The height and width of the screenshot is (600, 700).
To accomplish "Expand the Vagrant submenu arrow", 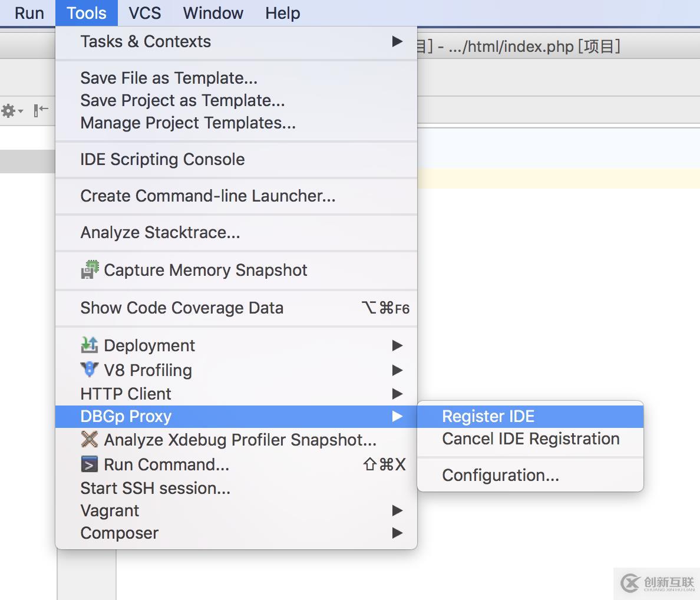I will [x=397, y=510].
